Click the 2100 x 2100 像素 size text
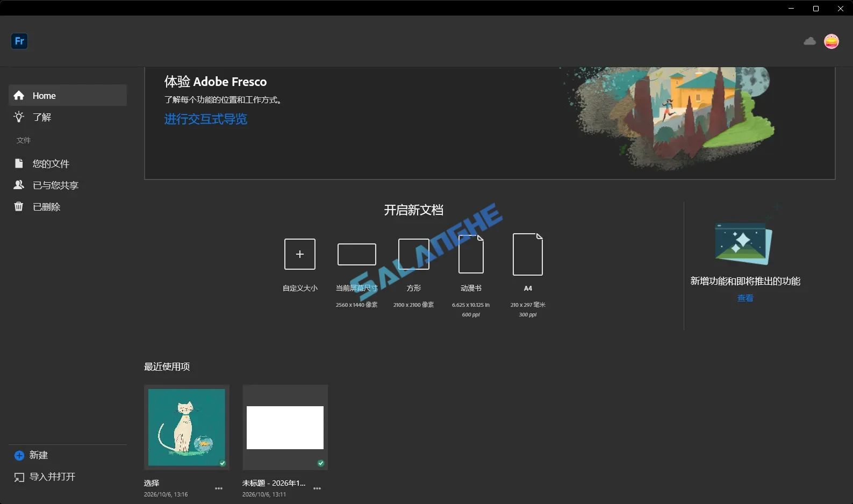The height and width of the screenshot is (504, 853). pyautogui.click(x=414, y=305)
